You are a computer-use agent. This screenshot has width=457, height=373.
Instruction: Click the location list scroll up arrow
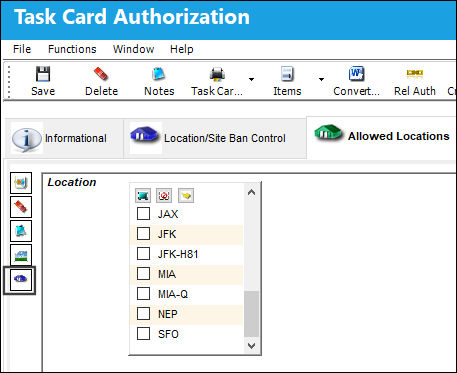pos(252,192)
